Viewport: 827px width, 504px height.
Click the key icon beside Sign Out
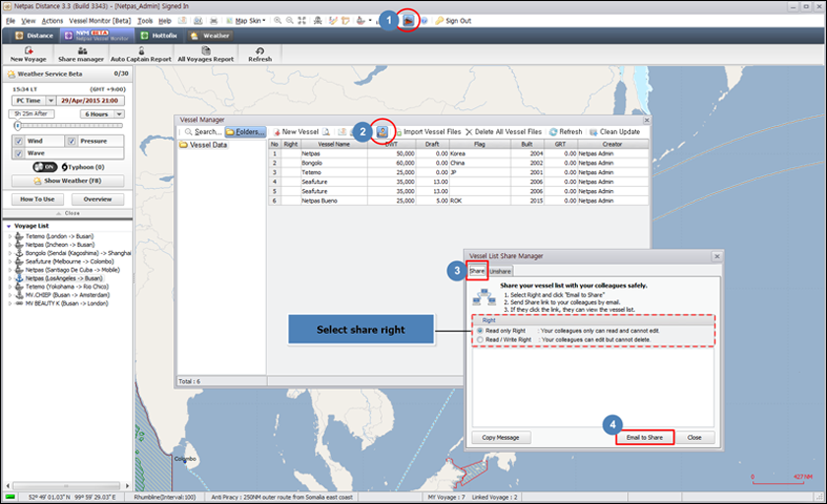click(x=439, y=21)
